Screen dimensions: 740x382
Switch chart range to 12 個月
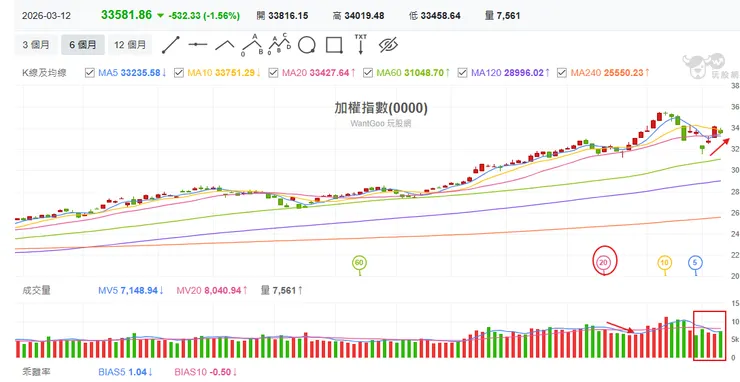pyautogui.click(x=130, y=45)
